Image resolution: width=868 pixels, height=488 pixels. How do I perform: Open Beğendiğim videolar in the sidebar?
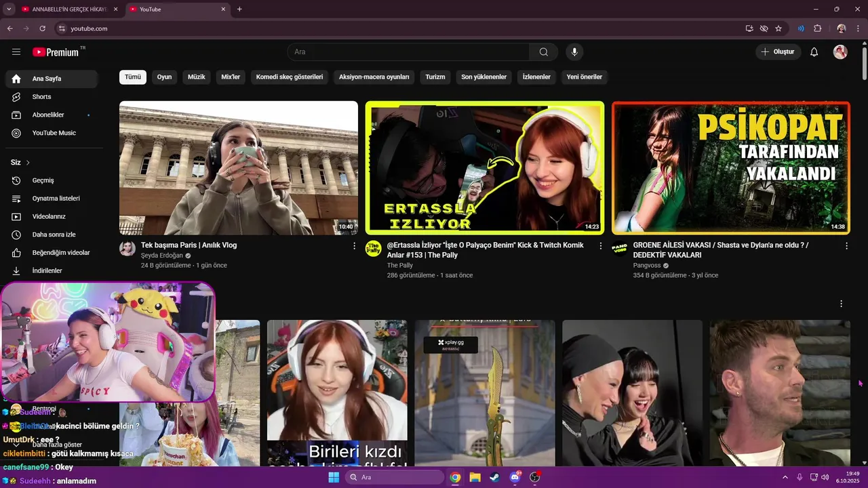(52, 253)
